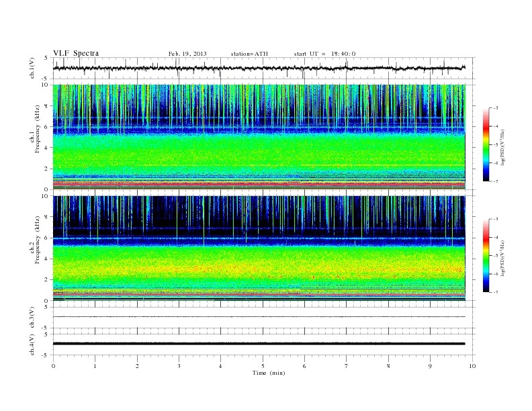Click the ch.1 log(PSD) colorbar label
Screen dimensions: 532x411
pos(502,147)
